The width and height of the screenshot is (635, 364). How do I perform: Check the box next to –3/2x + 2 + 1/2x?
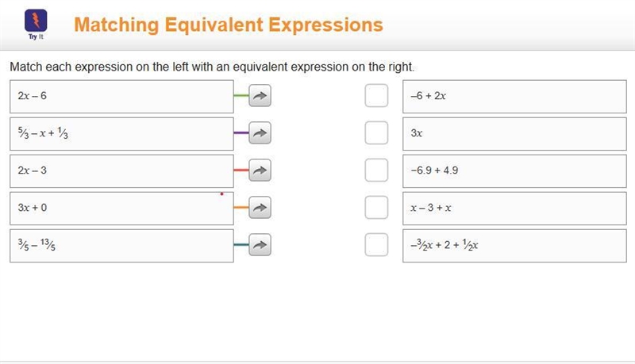tap(376, 245)
